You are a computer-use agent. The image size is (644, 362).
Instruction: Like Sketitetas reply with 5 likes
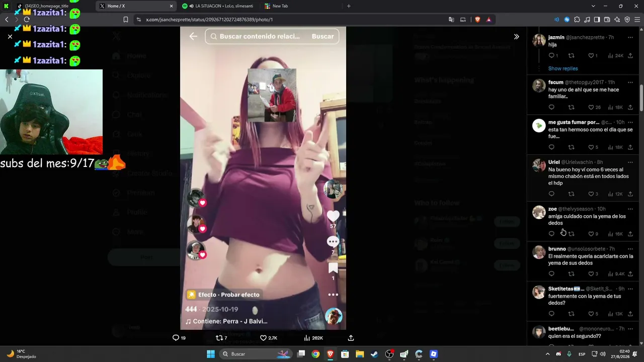594,314
